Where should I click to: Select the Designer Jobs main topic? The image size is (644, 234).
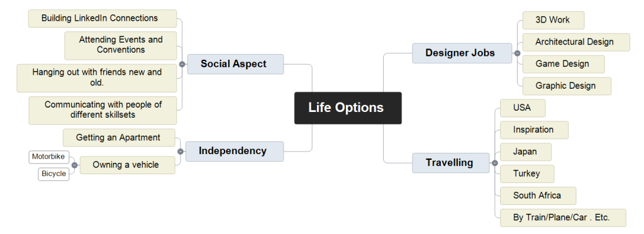pyautogui.click(x=462, y=53)
